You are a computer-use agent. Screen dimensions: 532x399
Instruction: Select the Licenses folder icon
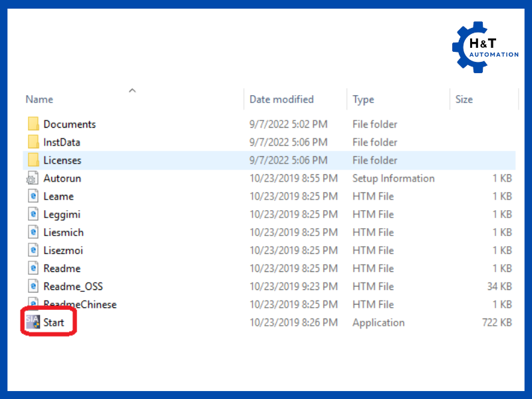[33, 160]
